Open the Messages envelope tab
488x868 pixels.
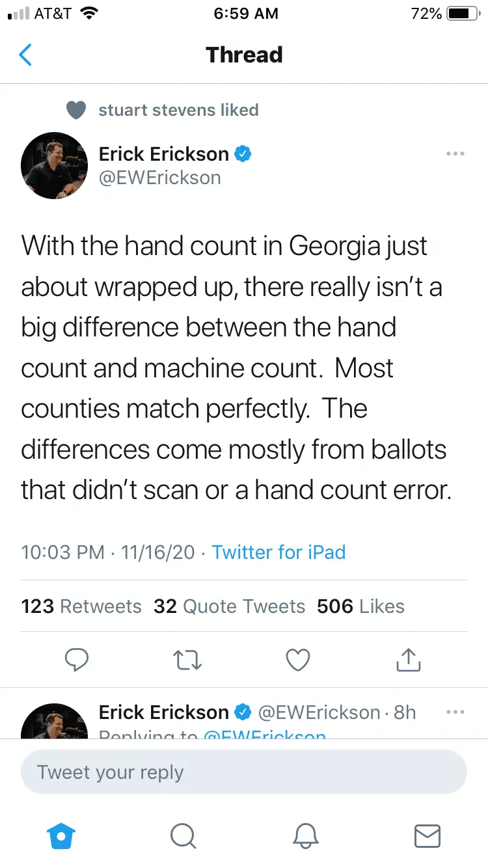[427, 835]
